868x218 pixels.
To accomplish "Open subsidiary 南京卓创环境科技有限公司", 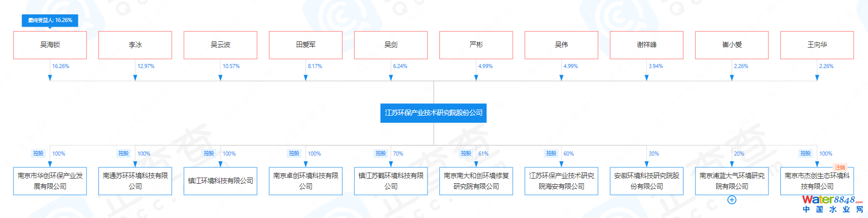I will pyautogui.click(x=306, y=181).
